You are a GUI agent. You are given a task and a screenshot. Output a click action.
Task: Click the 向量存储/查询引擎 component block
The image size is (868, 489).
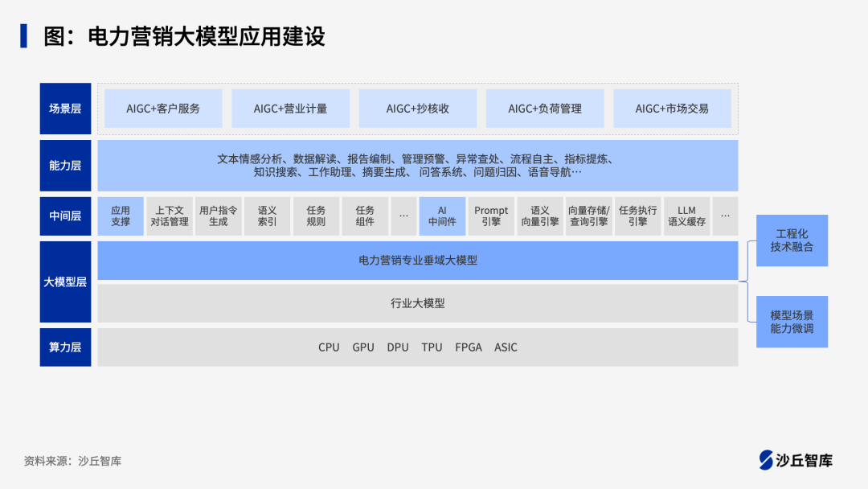coord(589,216)
